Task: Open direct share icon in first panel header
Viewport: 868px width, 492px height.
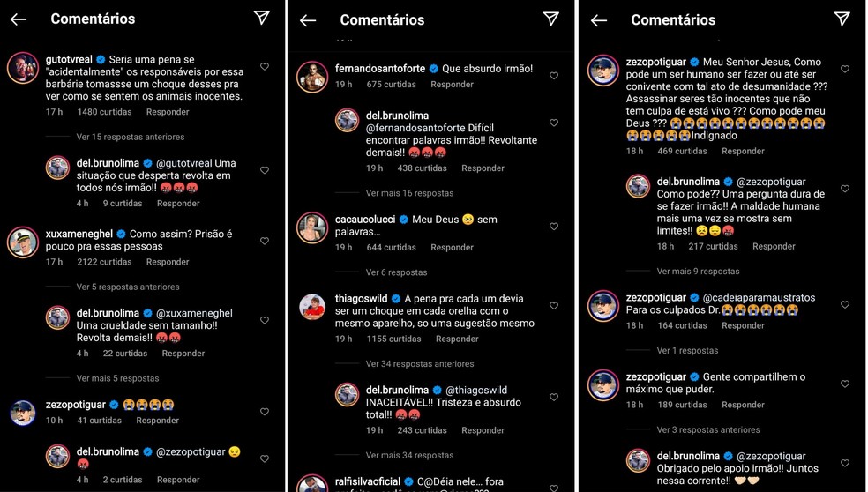Action: click(x=262, y=18)
